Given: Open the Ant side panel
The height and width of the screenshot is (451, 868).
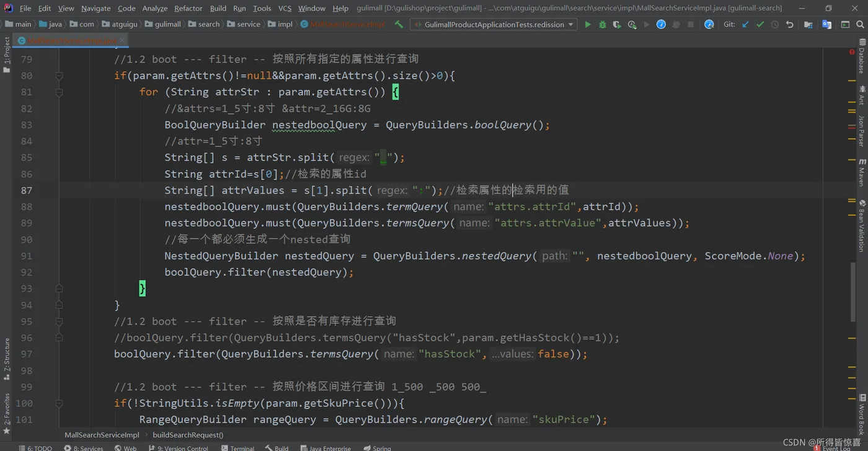Looking at the screenshot, I should tap(862, 95).
